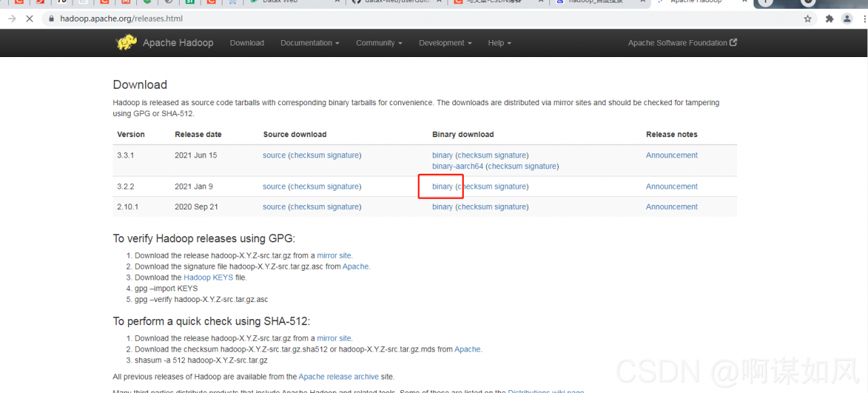The width and height of the screenshot is (868, 393).
Task: Open mirror site link in SHA-512 steps
Action: point(334,338)
